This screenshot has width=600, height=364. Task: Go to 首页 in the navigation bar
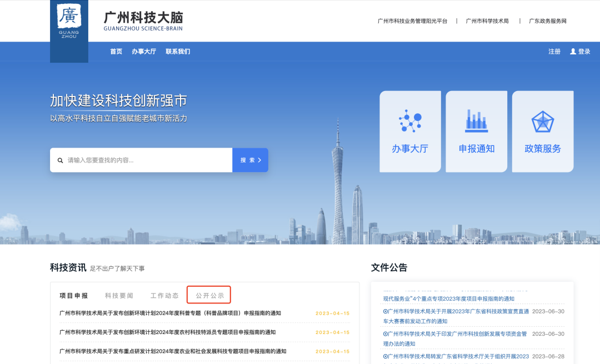tap(116, 52)
